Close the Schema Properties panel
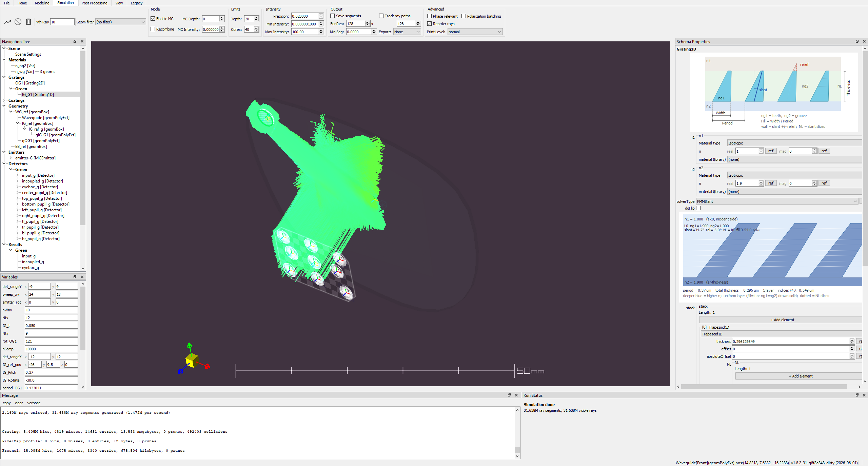 click(864, 41)
